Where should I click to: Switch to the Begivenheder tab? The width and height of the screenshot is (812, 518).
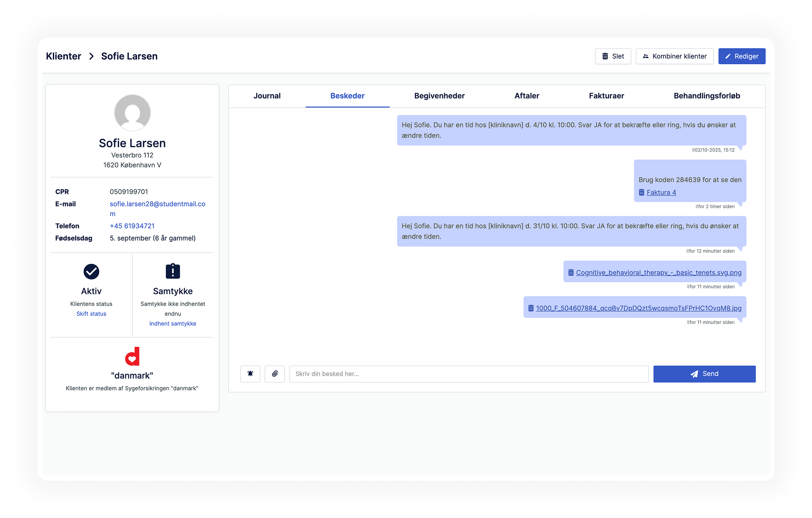[439, 96]
